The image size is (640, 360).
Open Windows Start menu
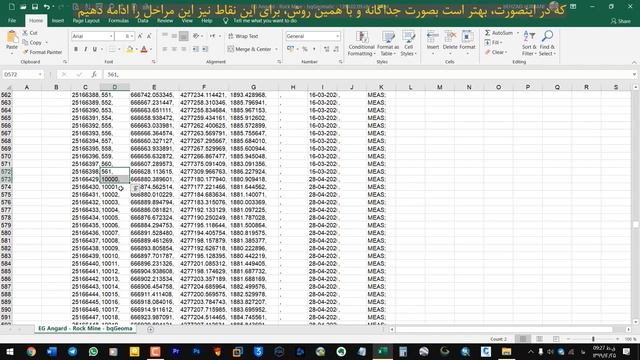click(x=10, y=351)
